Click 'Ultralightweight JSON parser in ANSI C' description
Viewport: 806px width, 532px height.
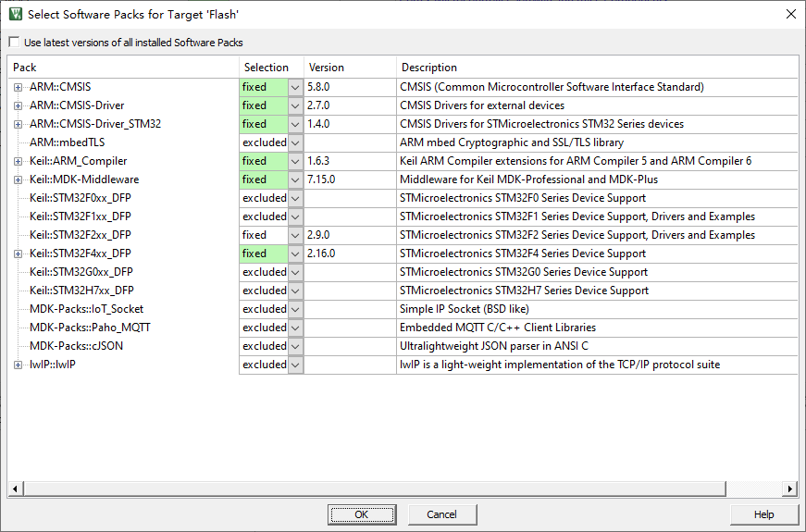pos(494,346)
